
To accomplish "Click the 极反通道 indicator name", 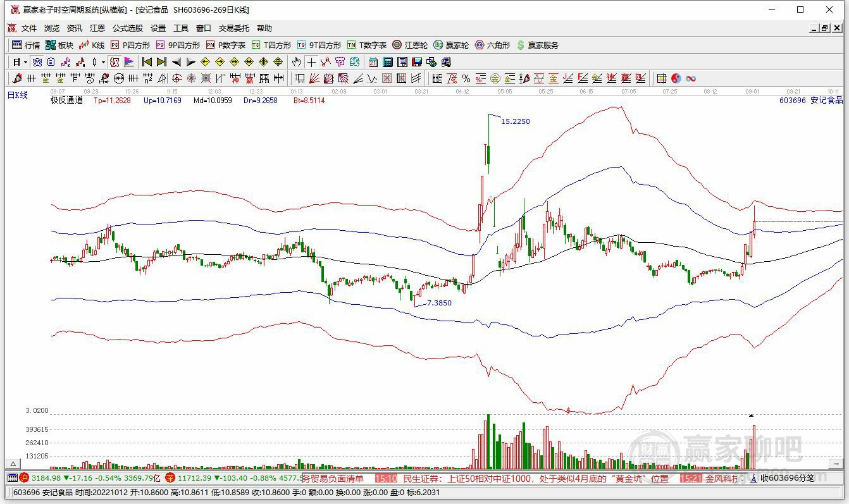I will click(x=66, y=100).
